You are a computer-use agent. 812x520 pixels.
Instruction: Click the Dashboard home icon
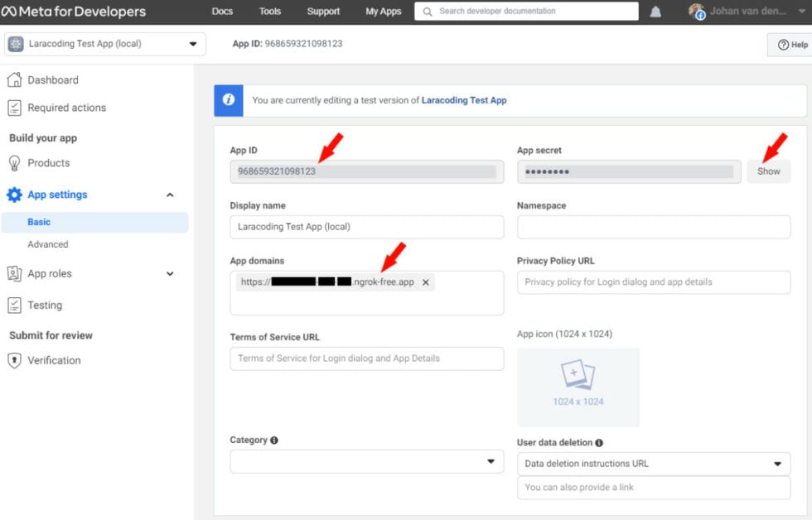click(x=15, y=79)
